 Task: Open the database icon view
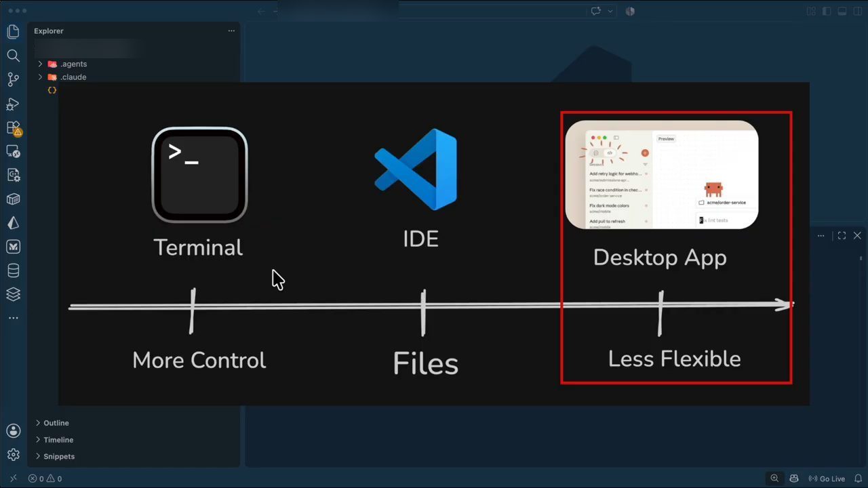click(x=13, y=270)
